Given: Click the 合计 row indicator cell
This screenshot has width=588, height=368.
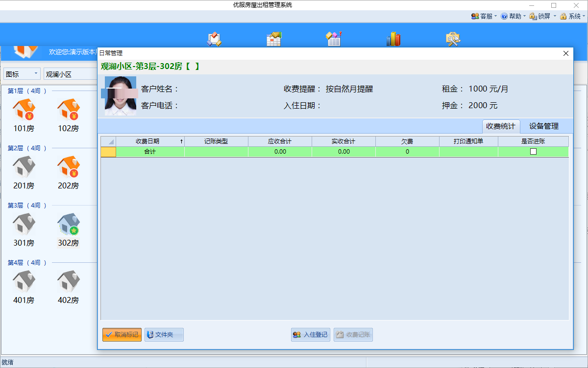Looking at the screenshot, I should click(x=108, y=152).
